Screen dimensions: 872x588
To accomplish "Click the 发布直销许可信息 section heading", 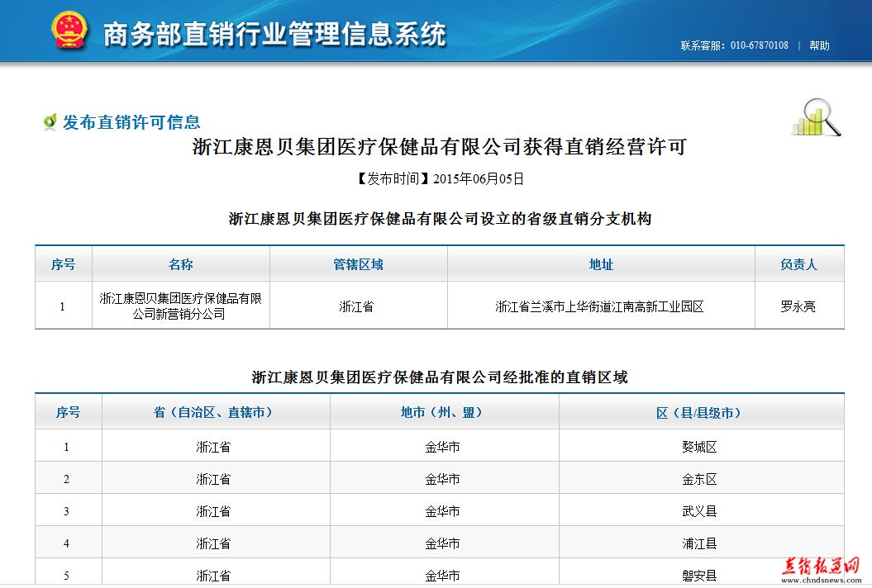I will 131,121.
